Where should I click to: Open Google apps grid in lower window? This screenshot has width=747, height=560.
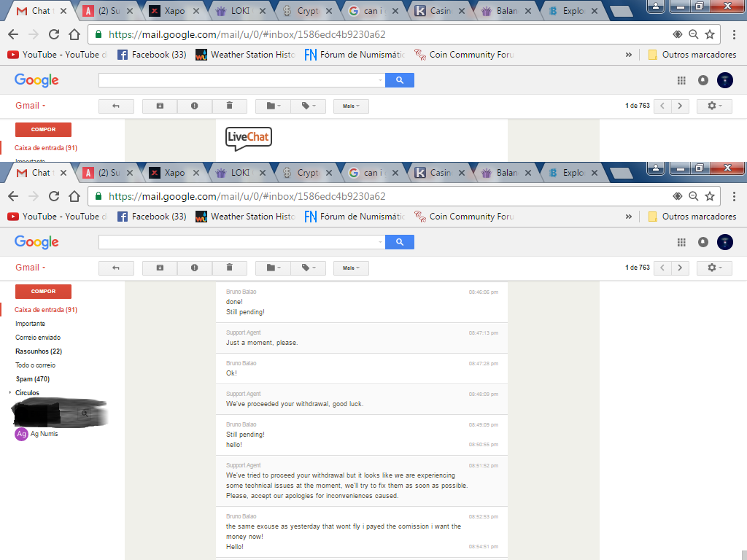click(681, 242)
